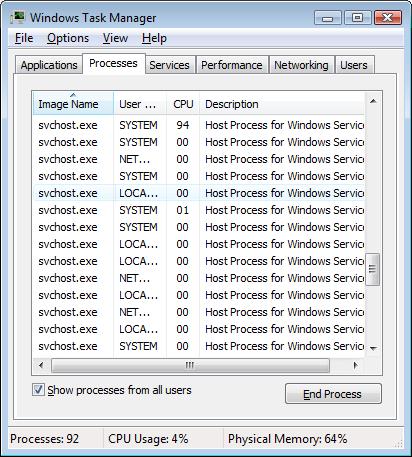Image resolution: width=412 pixels, height=457 pixels.
Task: Open the Options menu
Action: point(68,38)
